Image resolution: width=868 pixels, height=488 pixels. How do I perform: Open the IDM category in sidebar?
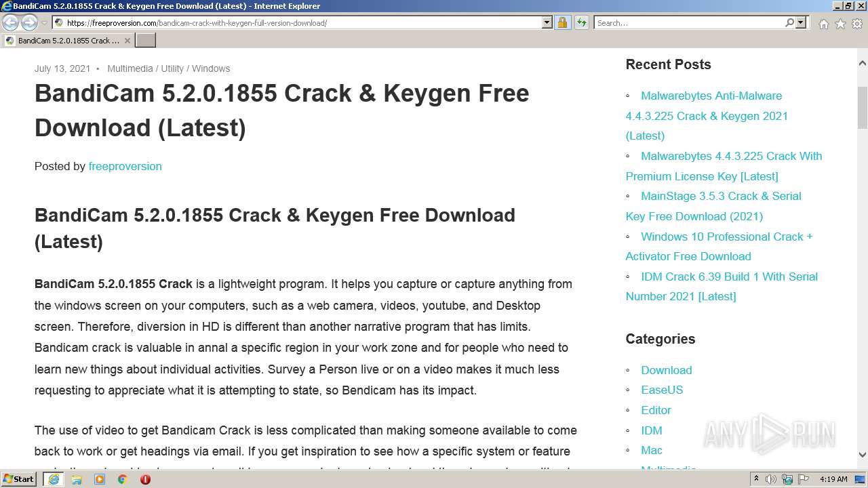652,430
